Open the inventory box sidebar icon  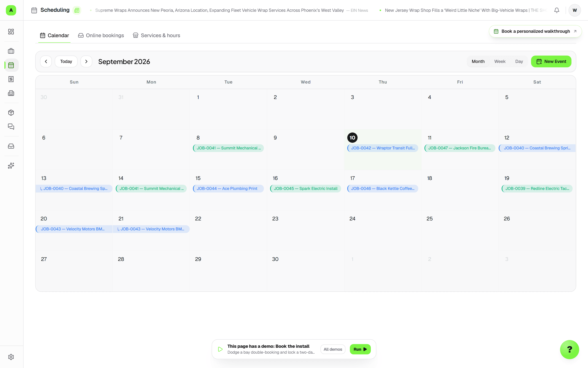[x=11, y=113]
